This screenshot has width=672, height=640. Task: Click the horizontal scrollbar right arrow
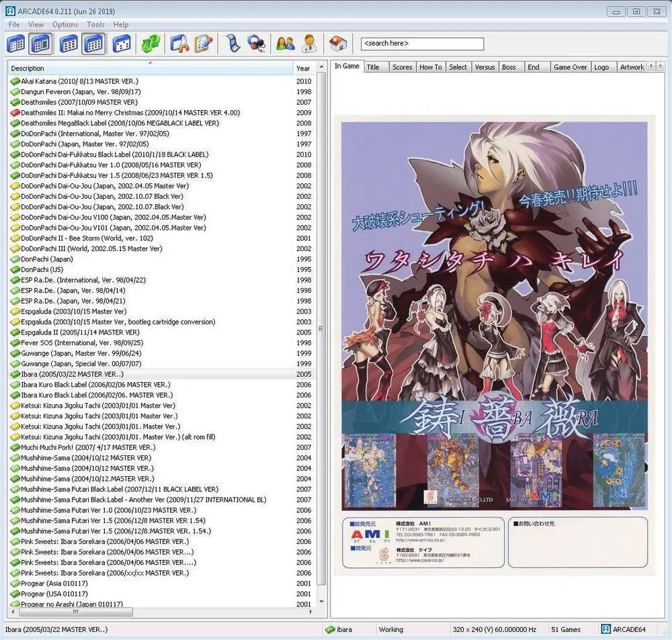click(311, 612)
